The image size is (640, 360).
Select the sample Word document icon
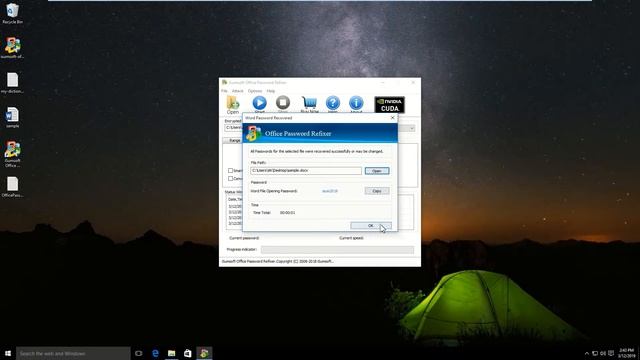13,118
